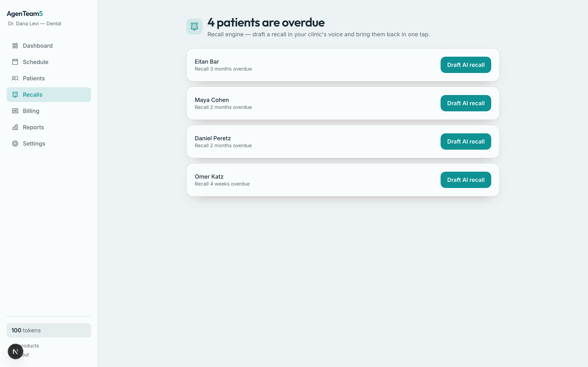Viewport: 588px width, 367px height.
Task: Draft AI recall for Omer Katz
Action: [466, 180]
